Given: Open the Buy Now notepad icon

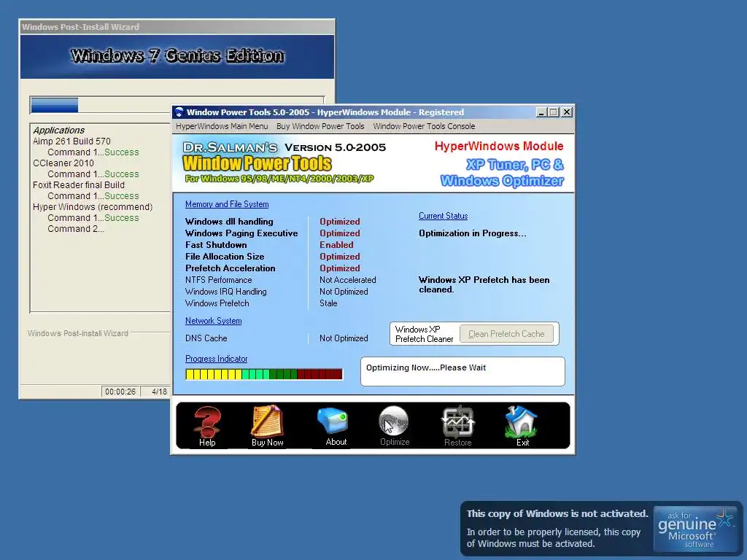Looking at the screenshot, I should click(267, 421).
